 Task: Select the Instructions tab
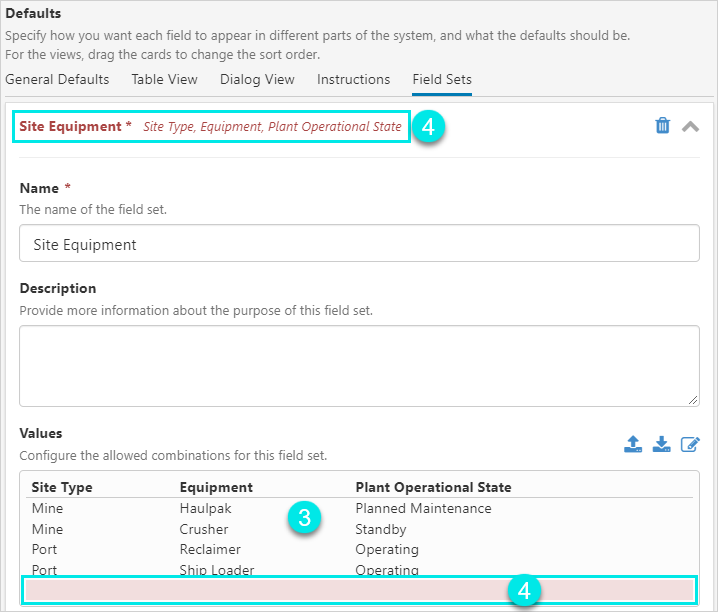pyautogui.click(x=353, y=79)
